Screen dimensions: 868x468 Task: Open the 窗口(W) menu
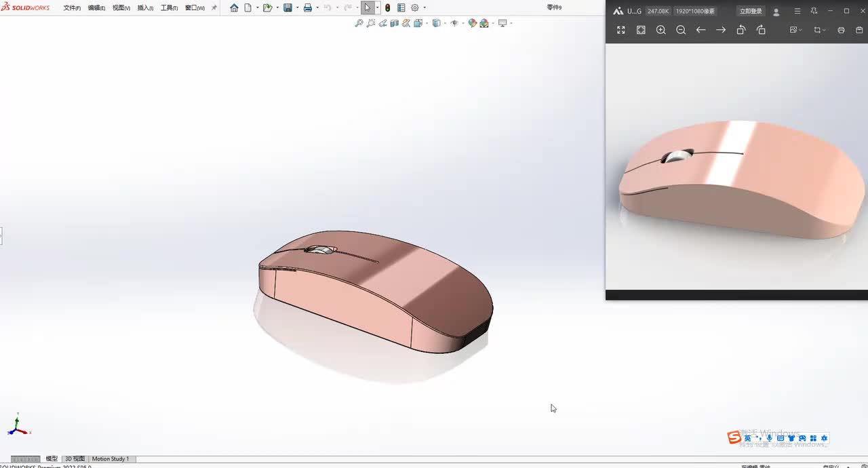point(195,8)
